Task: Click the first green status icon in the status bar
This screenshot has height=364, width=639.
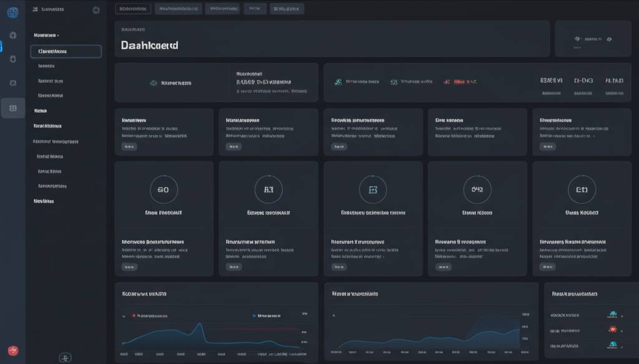Action: [x=338, y=82]
